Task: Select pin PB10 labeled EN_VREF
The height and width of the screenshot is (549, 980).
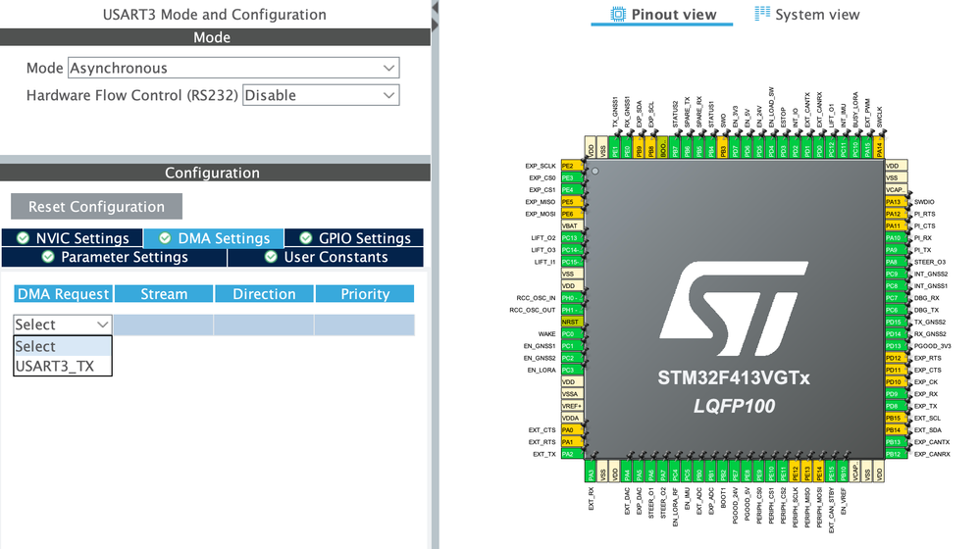Action: click(x=843, y=471)
